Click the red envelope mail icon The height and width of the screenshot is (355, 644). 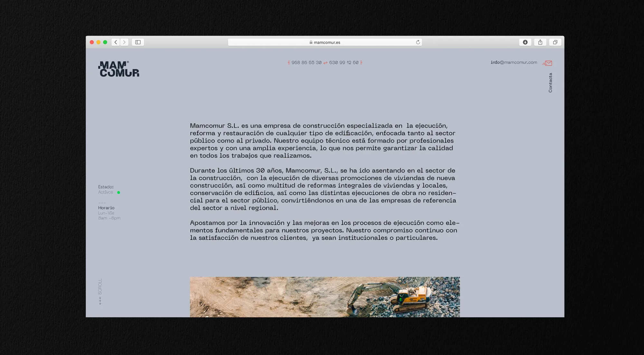547,63
